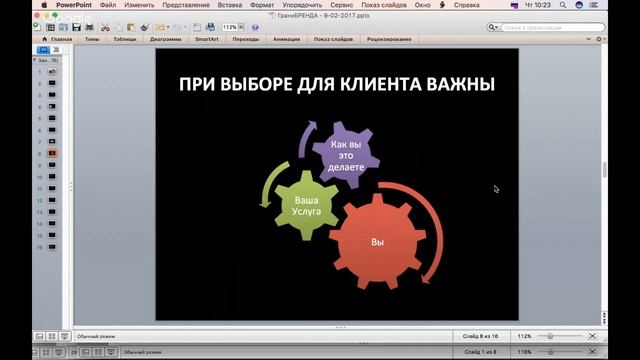Open the Undo history dropdown arrow
This screenshot has height=360, width=640.
pyautogui.click(x=168, y=27)
